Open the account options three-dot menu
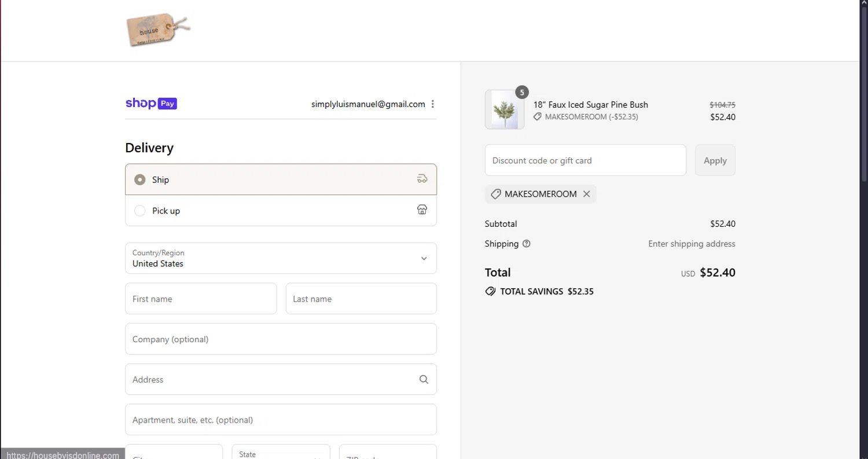Viewport: 868px width, 459px height. click(x=433, y=104)
